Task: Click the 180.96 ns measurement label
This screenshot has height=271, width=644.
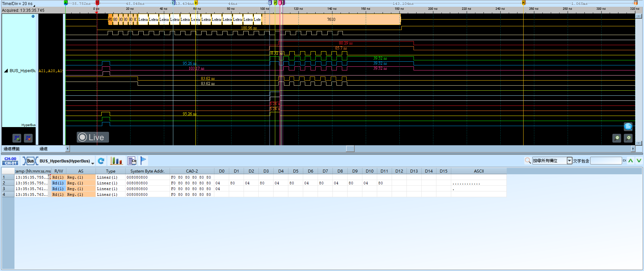Action: 249,28
